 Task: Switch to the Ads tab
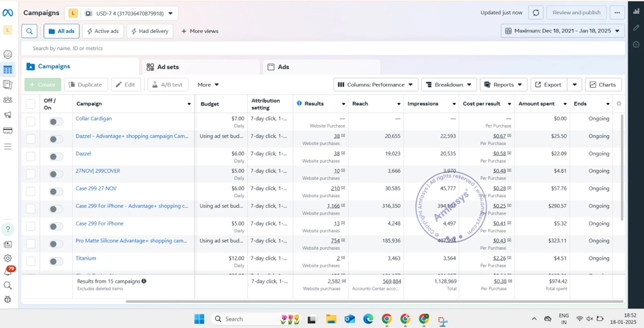point(321,66)
